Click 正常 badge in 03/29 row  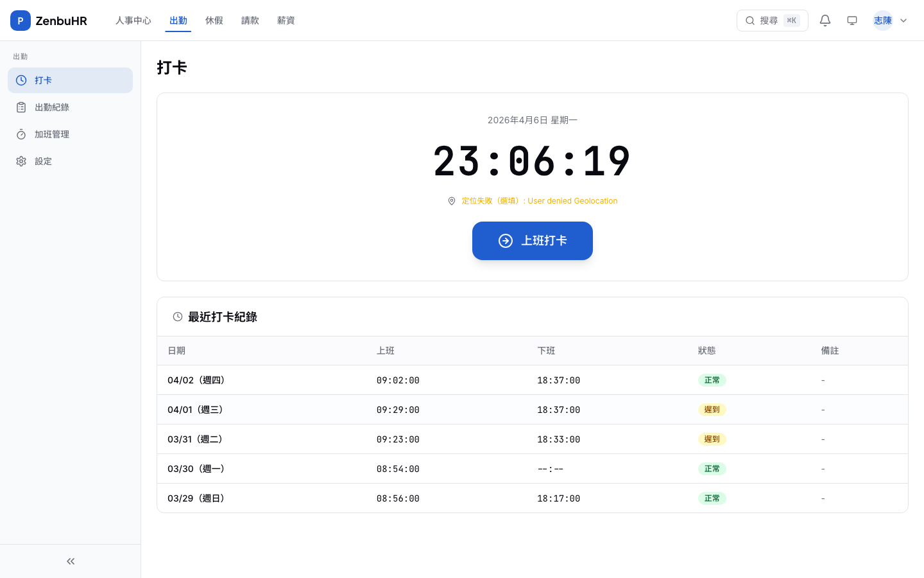pos(712,498)
